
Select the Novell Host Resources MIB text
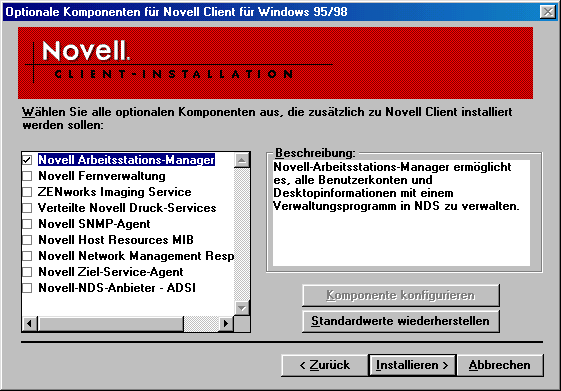pyautogui.click(x=116, y=240)
